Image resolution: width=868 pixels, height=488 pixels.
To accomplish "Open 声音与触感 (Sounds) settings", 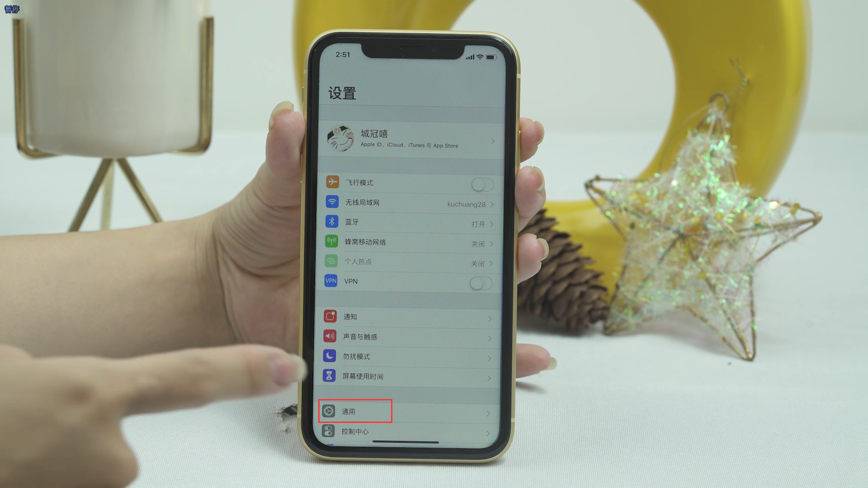I will coord(408,336).
